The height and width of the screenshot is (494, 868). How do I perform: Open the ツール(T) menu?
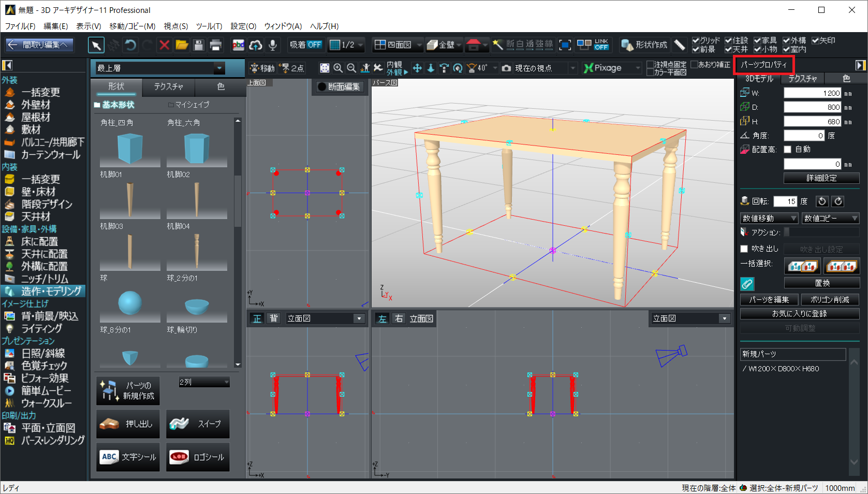tap(209, 26)
